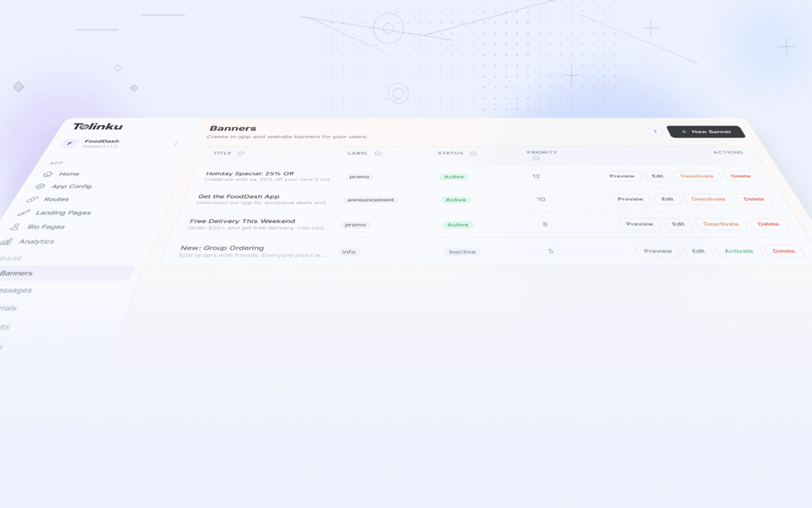The width and height of the screenshot is (812, 508).
Task: Click title 'Free Delivery This Weekend'
Action: (243, 221)
